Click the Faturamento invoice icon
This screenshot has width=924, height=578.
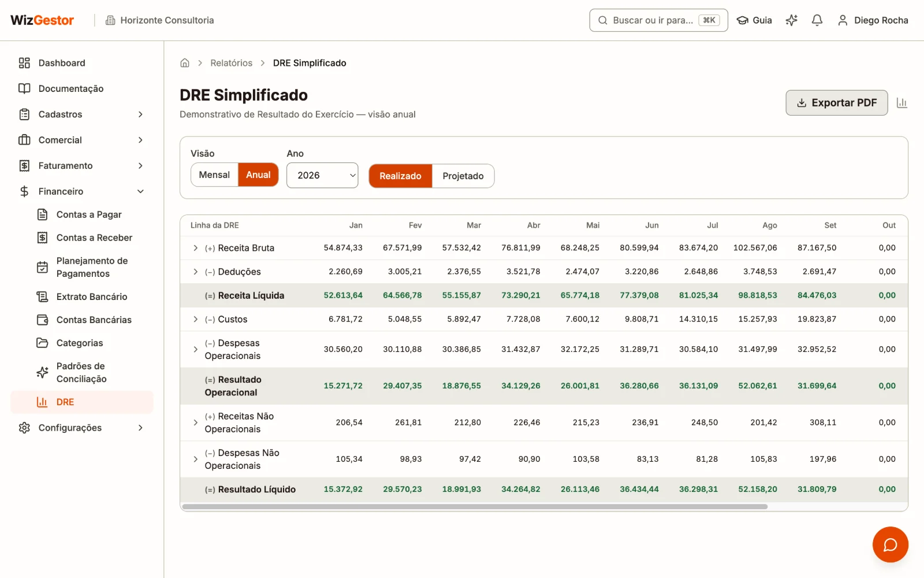[24, 166]
